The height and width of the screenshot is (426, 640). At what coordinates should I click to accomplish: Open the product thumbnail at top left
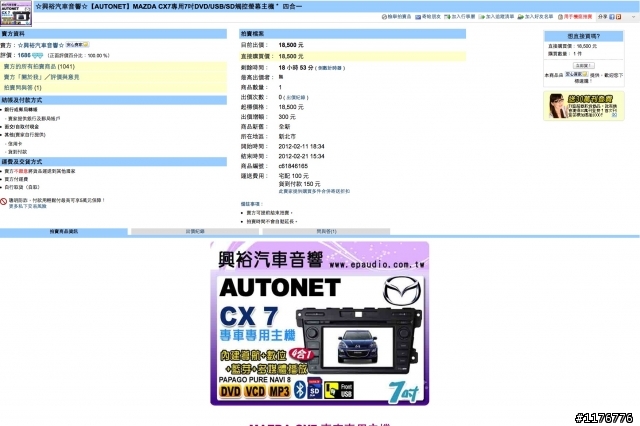[16, 13]
